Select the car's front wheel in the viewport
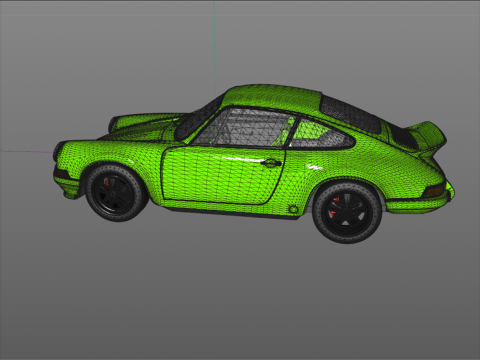This screenshot has height=360, width=480. pyautogui.click(x=116, y=192)
